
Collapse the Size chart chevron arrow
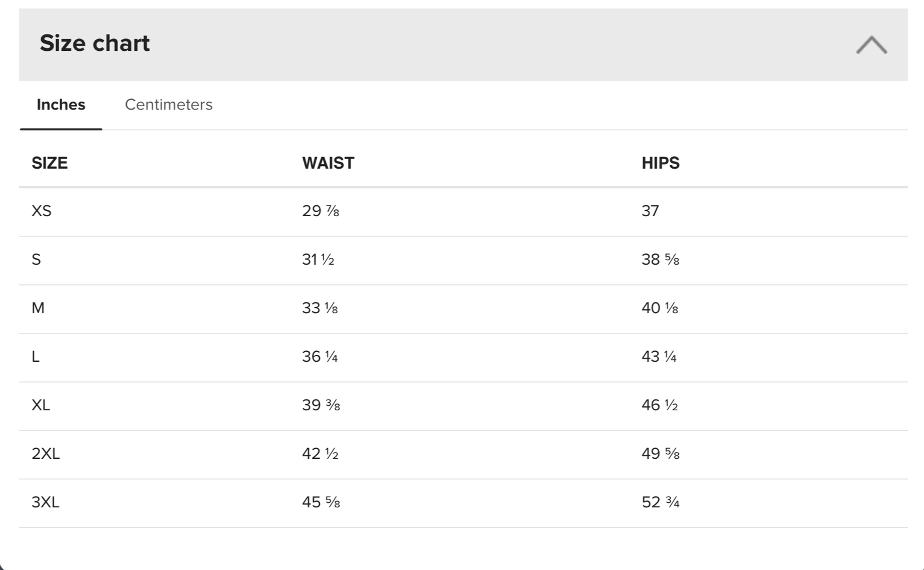pyautogui.click(x=871, y=45)
